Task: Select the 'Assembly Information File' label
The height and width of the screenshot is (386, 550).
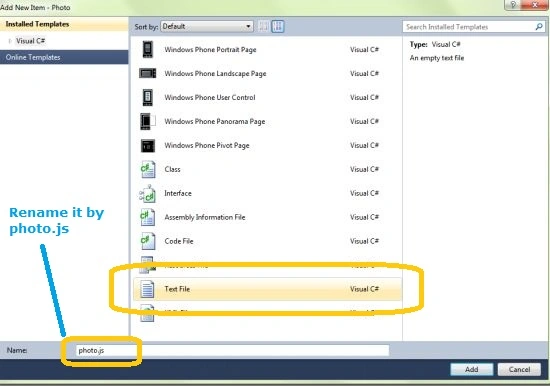Action: (205, 217)
